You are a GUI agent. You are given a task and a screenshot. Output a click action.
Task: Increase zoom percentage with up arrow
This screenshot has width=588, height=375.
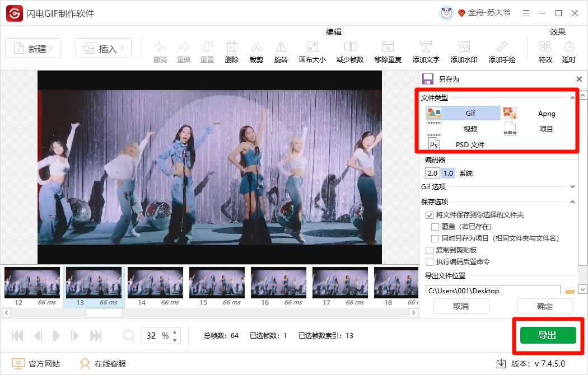[175, 332]
